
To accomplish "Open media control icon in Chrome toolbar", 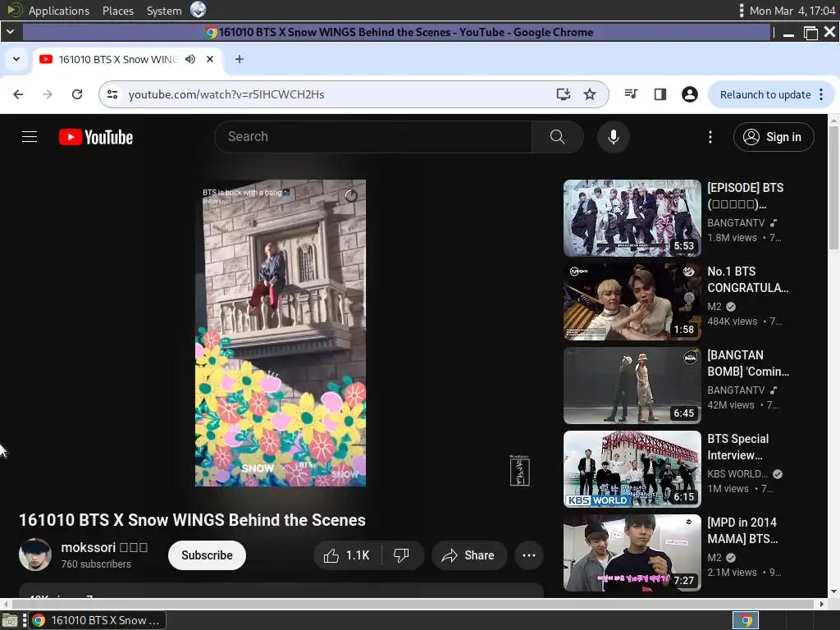I will [x=631, y=94].
